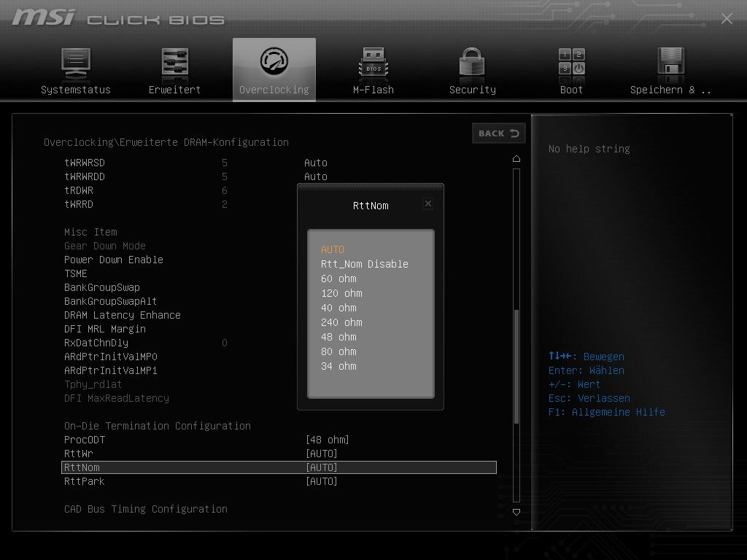747x560 pixels.
Task: Click the scroll up arrow
Action: click(516, 159)
